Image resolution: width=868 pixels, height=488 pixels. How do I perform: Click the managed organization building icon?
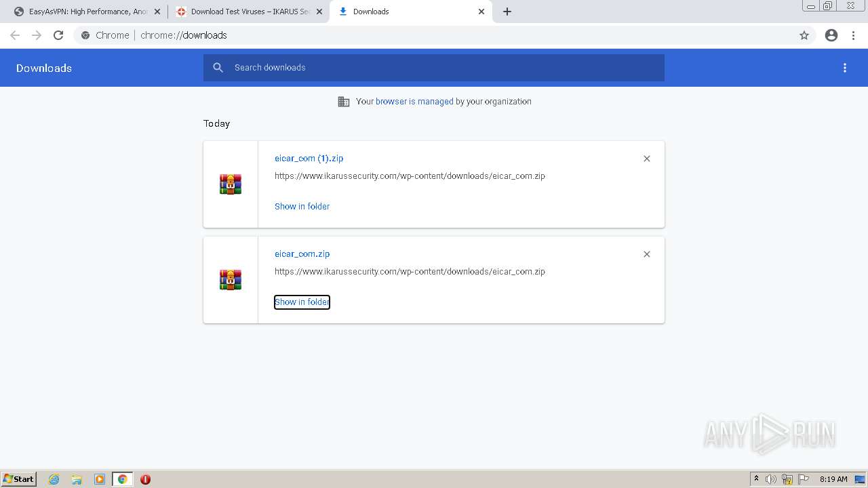click(344, 102)
